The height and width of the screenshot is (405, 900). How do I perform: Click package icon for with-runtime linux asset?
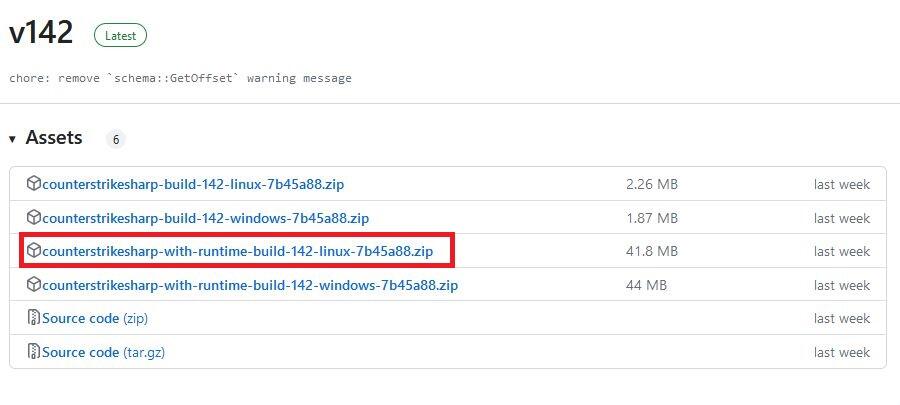pyautogui.click(x=34, y=251)
